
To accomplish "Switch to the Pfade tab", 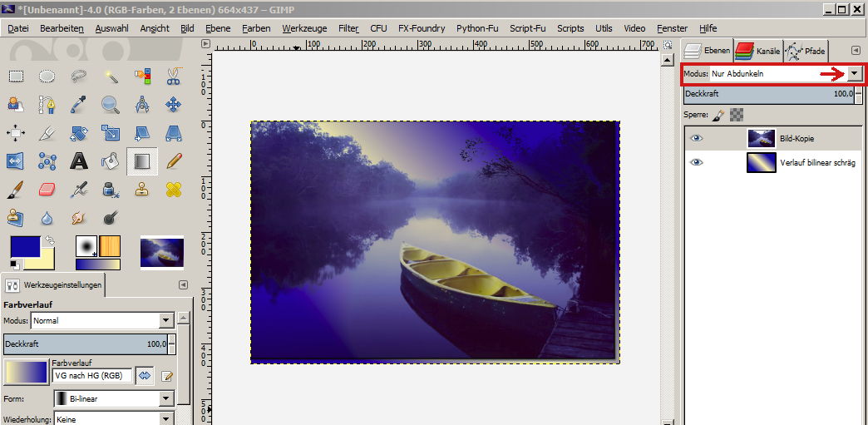I will 806,51.
